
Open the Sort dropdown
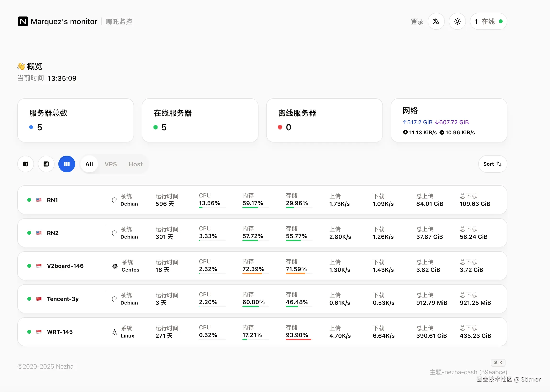pos(492,164)
